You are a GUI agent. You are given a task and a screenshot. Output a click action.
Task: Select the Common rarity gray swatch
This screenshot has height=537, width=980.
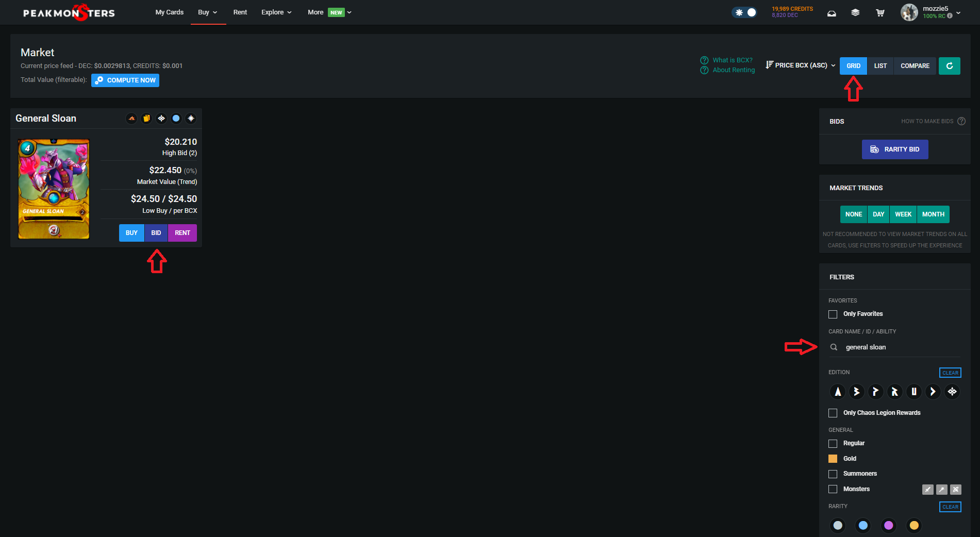(x=838, y=525)
